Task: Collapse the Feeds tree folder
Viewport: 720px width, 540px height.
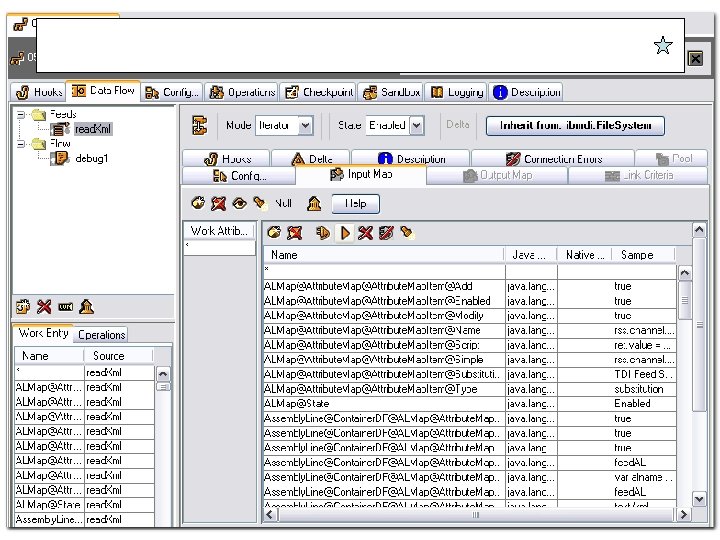Action: [21, 114]
